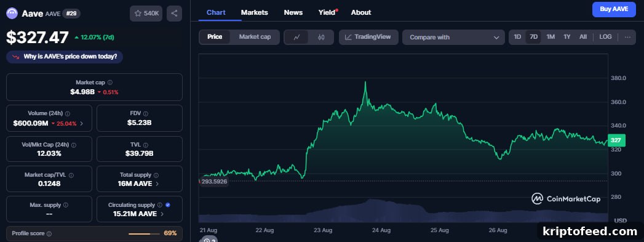Open the Yield tab
Screen dimensions: 644x242
[x=327, y=12]
